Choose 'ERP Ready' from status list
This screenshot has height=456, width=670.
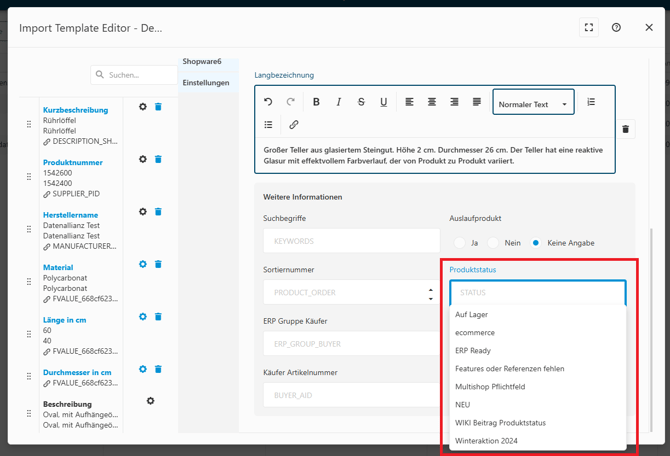click(x=473, y=351)
